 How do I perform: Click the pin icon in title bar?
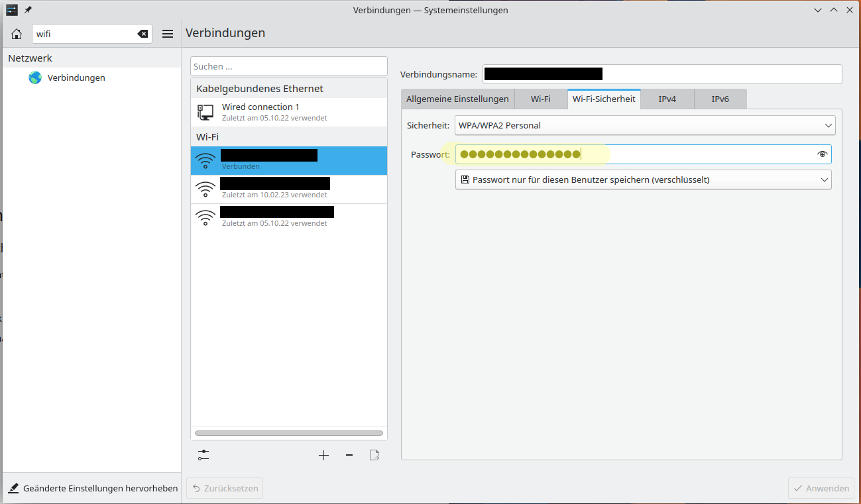point(28,10)
